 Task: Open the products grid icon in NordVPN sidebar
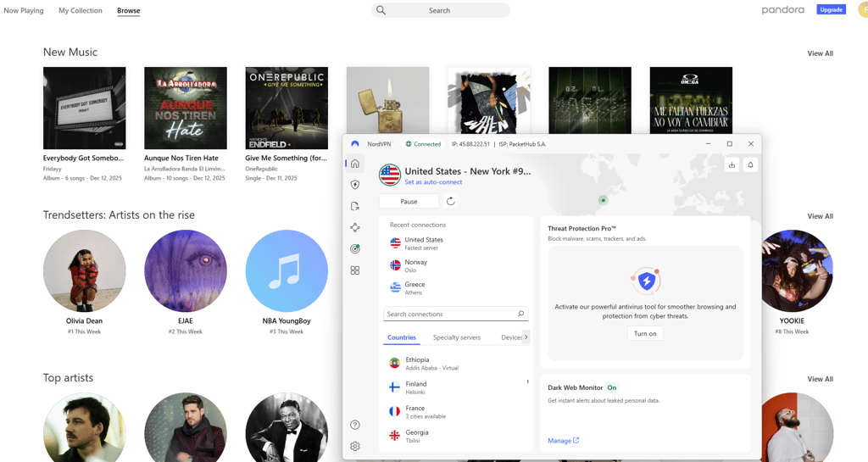355,270
